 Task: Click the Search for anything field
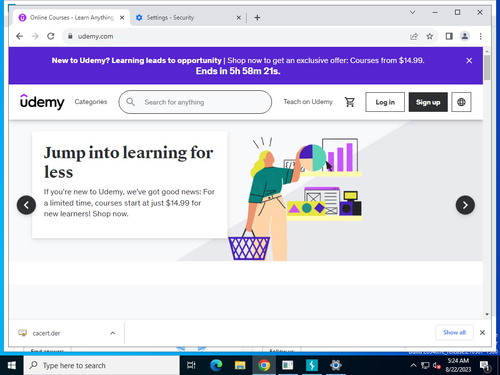pos(195,102)
